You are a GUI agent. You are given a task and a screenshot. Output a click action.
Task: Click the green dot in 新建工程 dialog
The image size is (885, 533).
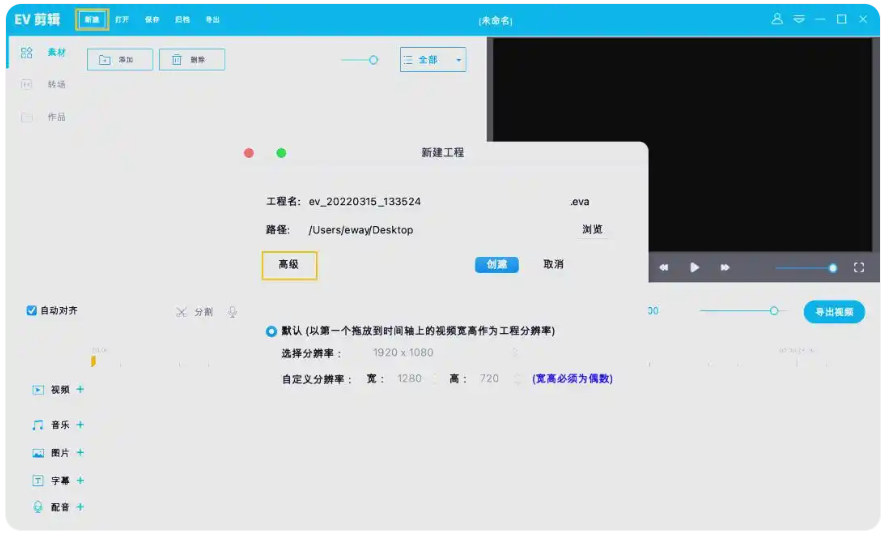coord(281,153)
